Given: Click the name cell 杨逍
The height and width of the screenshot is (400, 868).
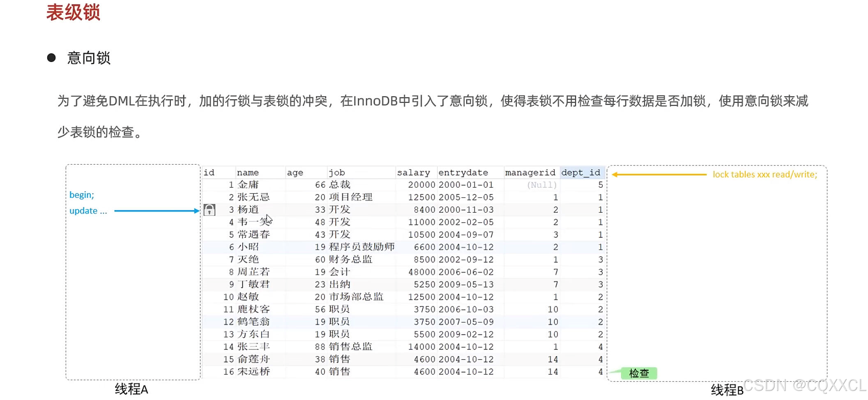Looking at the screenshot, I should pyautogui.click(x=248, y=209).
